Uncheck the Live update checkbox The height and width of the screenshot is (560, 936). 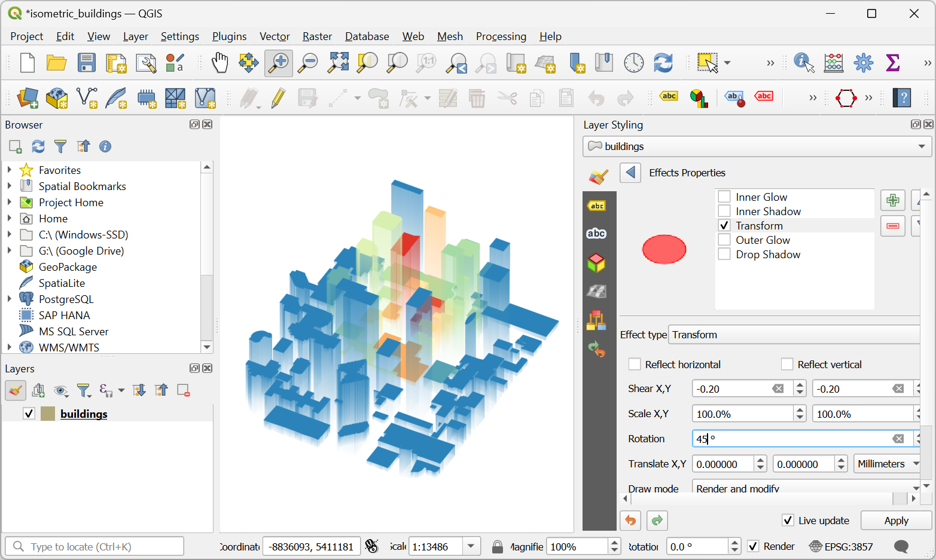click(788, 521)
